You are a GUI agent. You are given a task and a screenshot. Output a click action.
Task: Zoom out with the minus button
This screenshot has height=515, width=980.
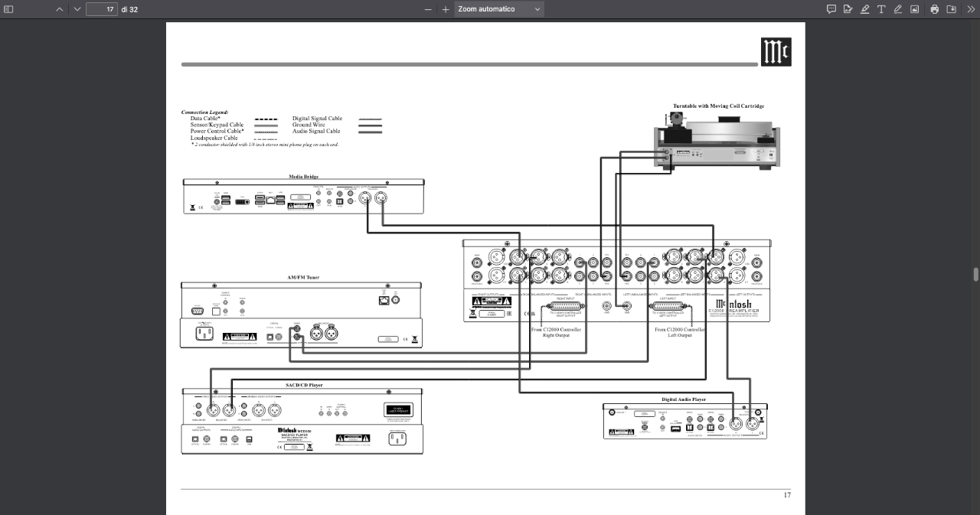pyautogui.click(x=428, y=9)
